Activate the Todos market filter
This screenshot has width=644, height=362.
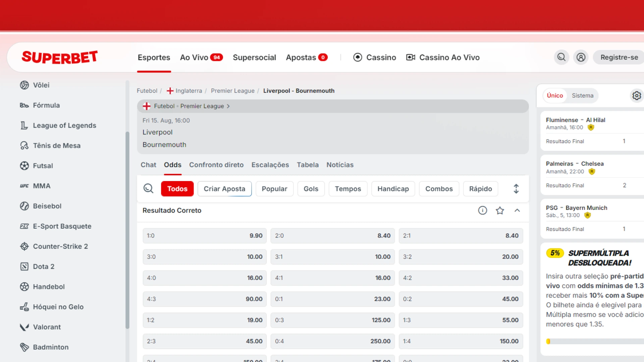(x=177, y=189)
